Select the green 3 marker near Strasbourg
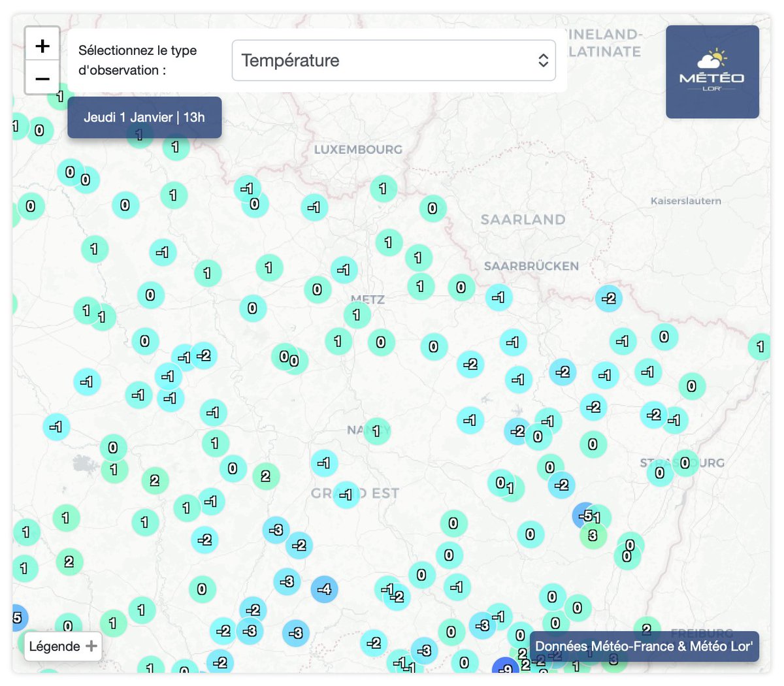The width and height of the screenshot is (784, 686). pos(591,535)
